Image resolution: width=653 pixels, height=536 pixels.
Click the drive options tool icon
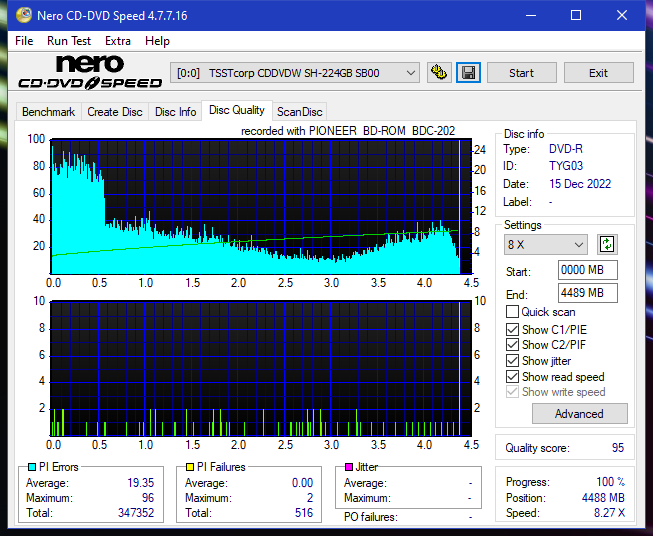439,73
